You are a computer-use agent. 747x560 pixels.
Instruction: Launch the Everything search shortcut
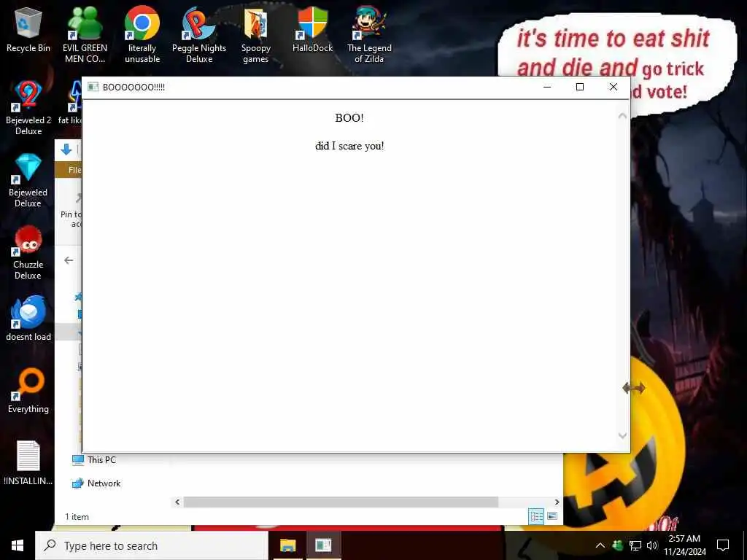click(28, 391)
